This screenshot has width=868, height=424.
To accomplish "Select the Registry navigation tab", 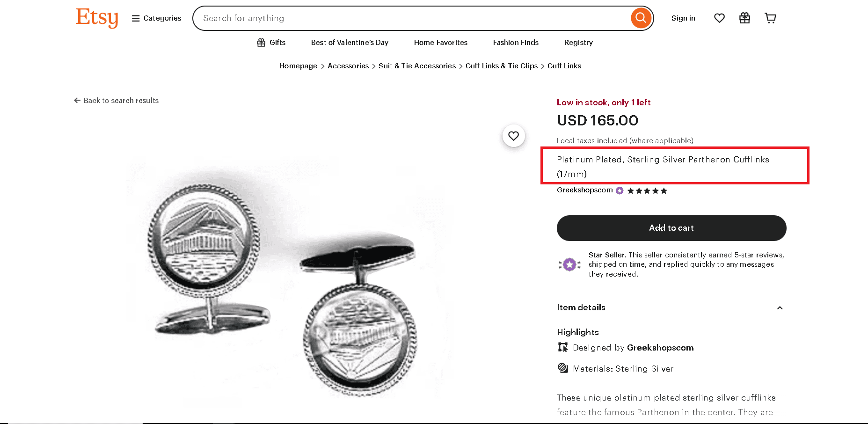I will click(x=578, y=43).
